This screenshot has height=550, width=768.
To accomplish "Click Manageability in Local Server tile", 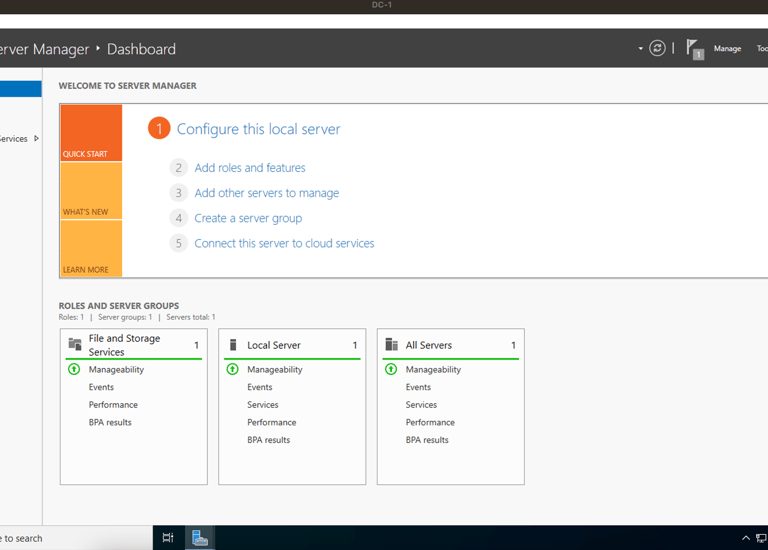I will point(275,370).
